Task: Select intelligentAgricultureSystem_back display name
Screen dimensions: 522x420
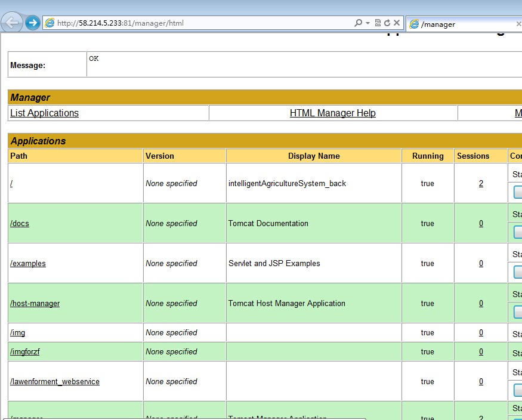Action: (288, 183)
